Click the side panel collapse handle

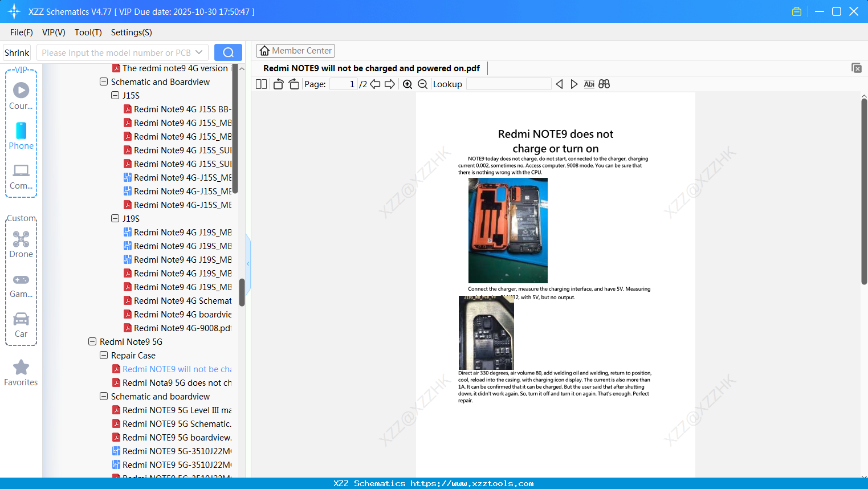[248, 263]
